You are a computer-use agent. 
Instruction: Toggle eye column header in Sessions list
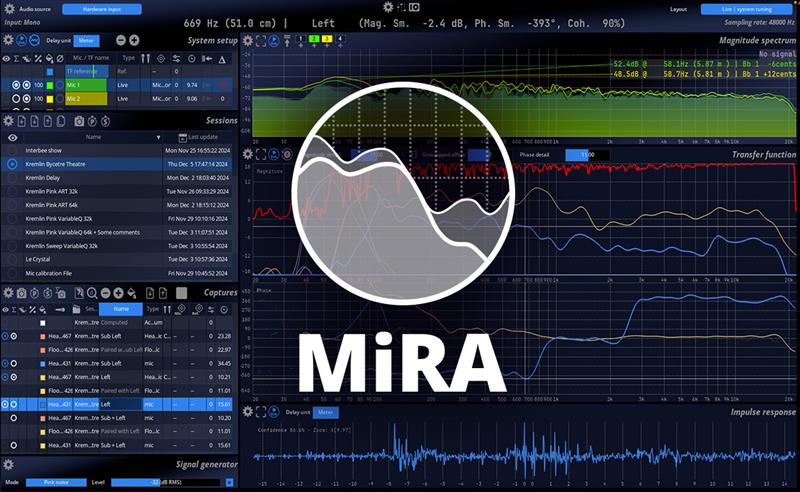[13, 137]
